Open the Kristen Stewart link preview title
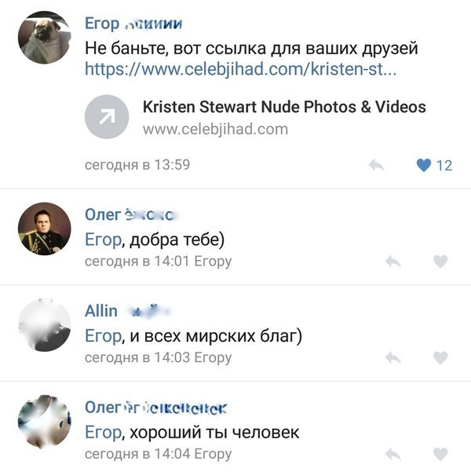The image size is (471, 476). click(284, 107)
